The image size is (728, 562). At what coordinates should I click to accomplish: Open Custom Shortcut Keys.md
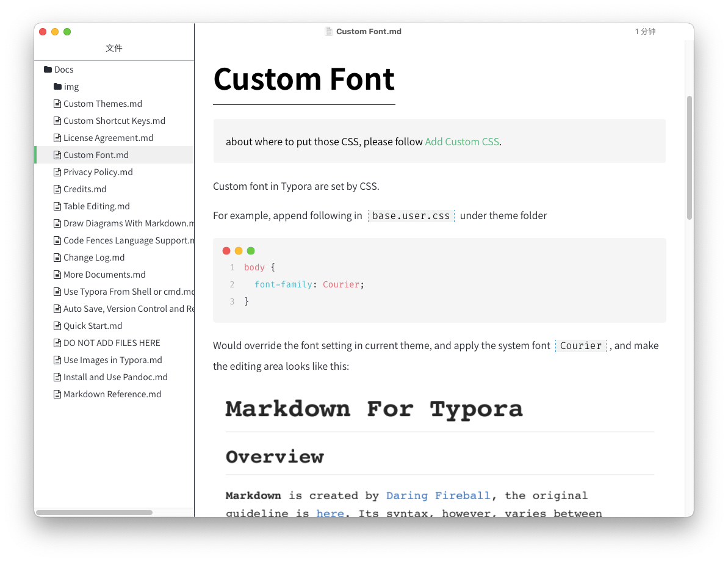point(114,121)
